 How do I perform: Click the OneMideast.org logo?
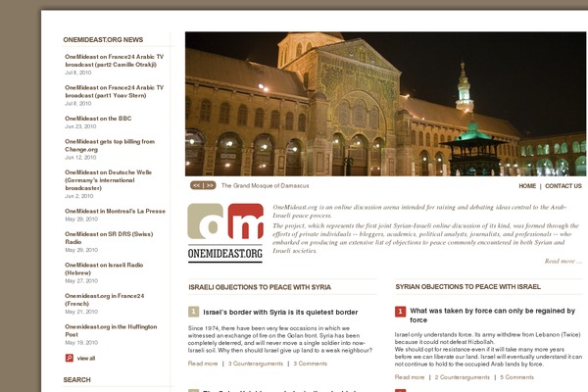click(225, 232)
